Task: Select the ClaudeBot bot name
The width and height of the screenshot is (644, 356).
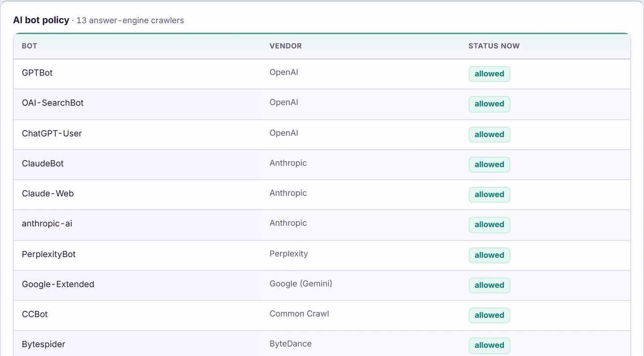Action: pyautogui.click(x=43, y=164)
